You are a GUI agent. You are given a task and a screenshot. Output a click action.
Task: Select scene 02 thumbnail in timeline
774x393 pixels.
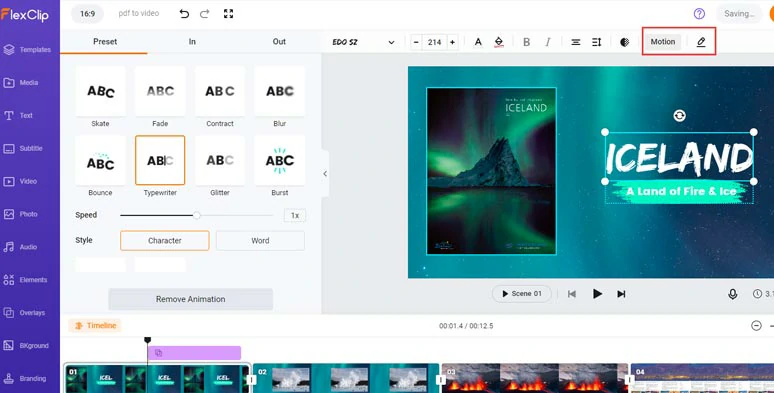[x=346, y=379]
